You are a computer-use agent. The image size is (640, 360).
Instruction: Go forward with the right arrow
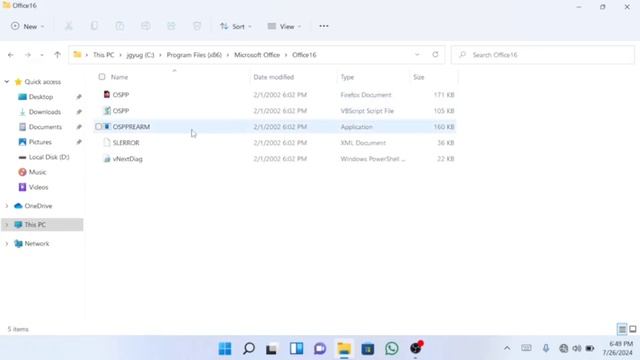28,55
